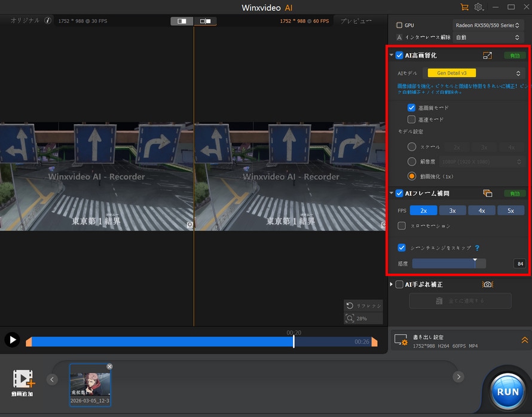Click the video info icon beside オリジナル
The width and height of the screenshot is (532, 417).
(48, 21)
